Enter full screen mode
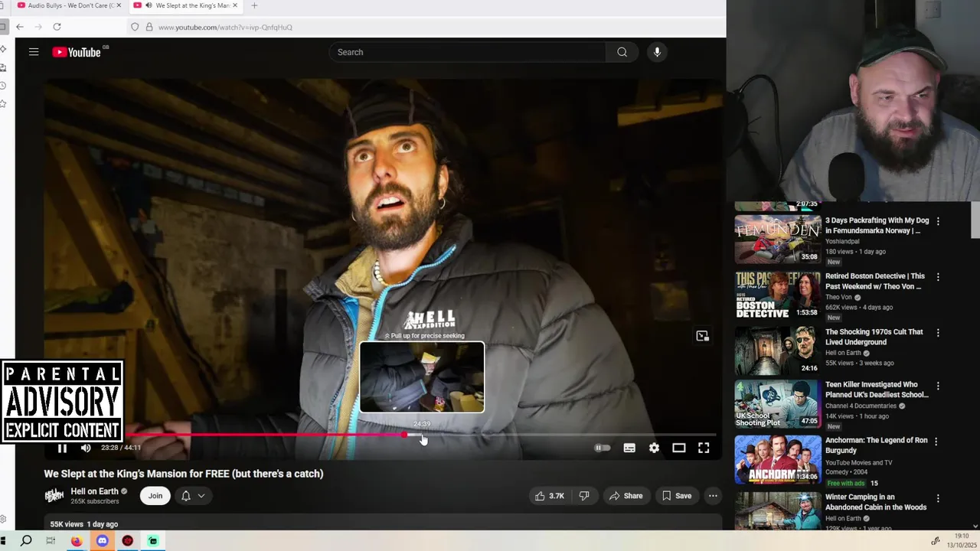Viewport: 980px width, 551px height. tap(704, 448)
